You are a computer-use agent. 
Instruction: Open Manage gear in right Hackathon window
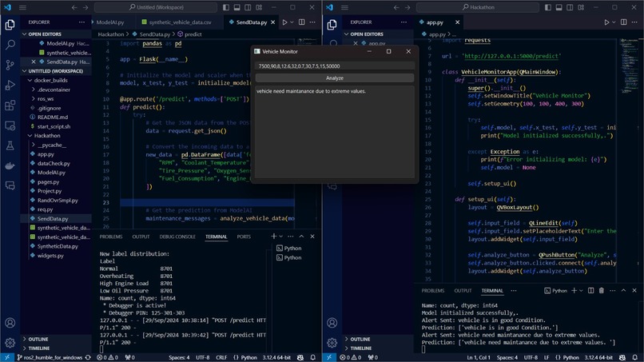click(x=332, y=342)
